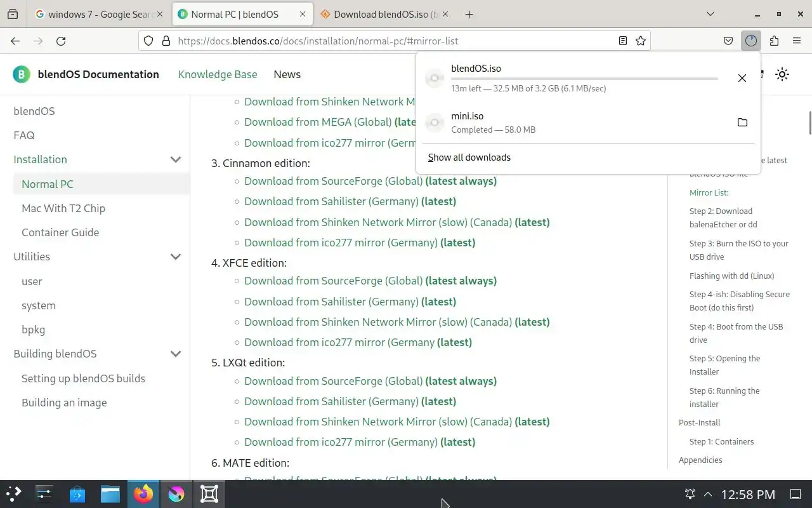Click the 12:58 PM clock

pyautogui.click(x=748, y=494)
